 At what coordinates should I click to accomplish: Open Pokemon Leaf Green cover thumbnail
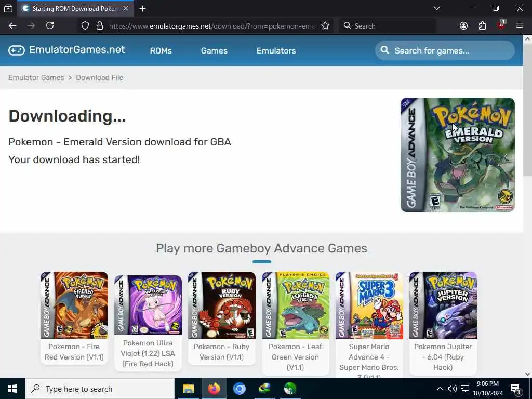tap(296, 305)
